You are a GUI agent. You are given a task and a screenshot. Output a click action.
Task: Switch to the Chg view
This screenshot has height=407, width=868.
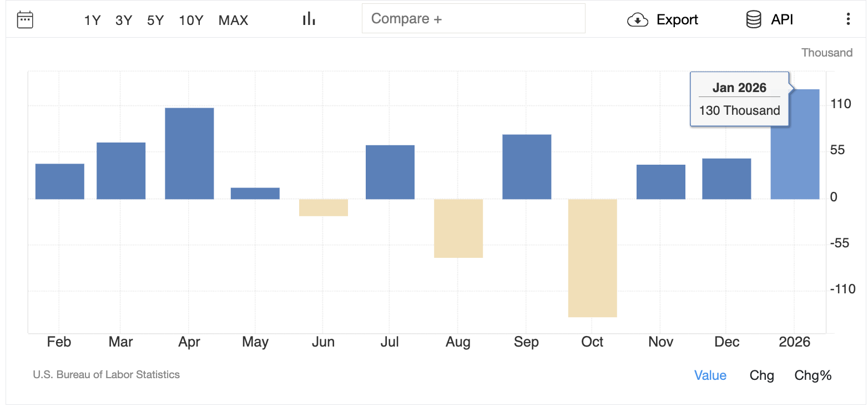(761, 375)
